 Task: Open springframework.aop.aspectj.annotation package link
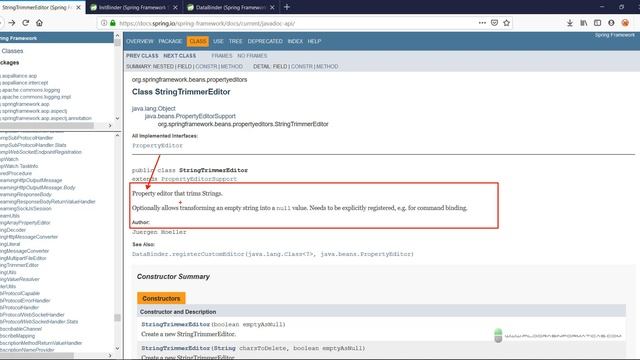point(46,118)
